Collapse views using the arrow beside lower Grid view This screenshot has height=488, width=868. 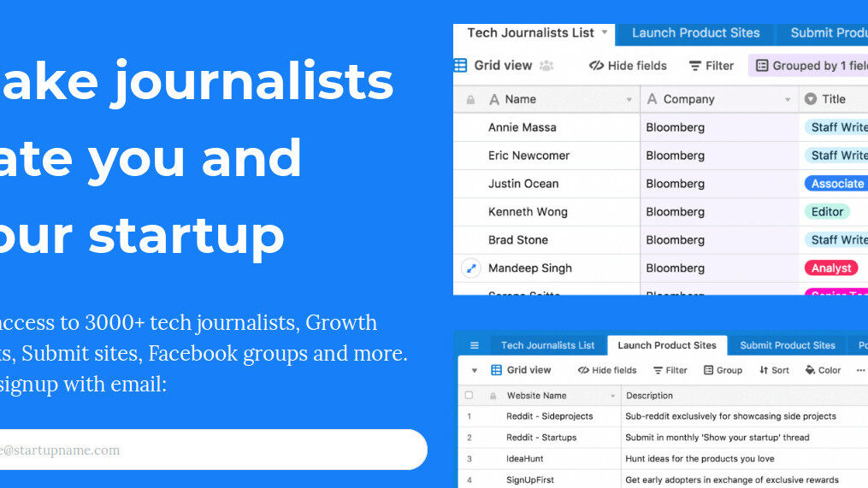[475, 370]
